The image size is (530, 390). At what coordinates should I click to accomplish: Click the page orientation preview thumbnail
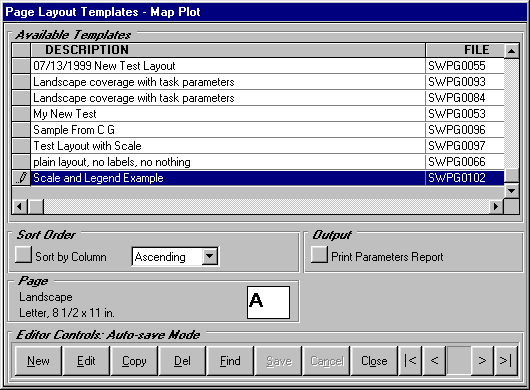268,302
